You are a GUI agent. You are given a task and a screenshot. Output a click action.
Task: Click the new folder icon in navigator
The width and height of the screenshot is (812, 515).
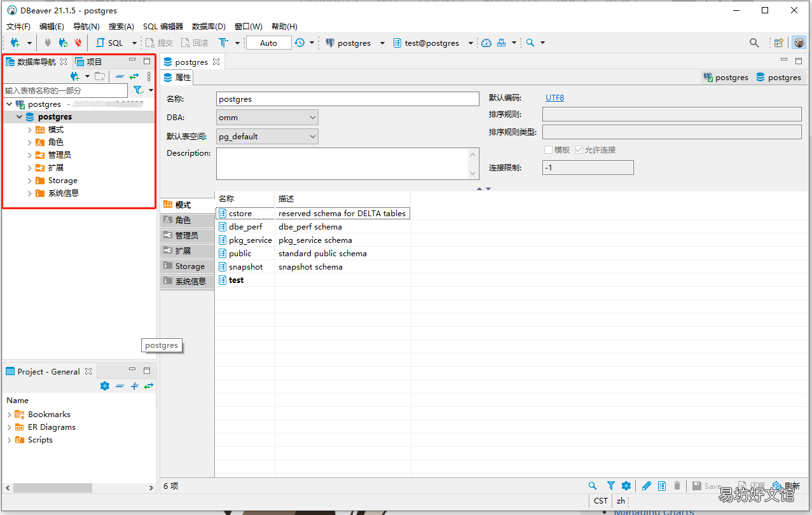100,76
